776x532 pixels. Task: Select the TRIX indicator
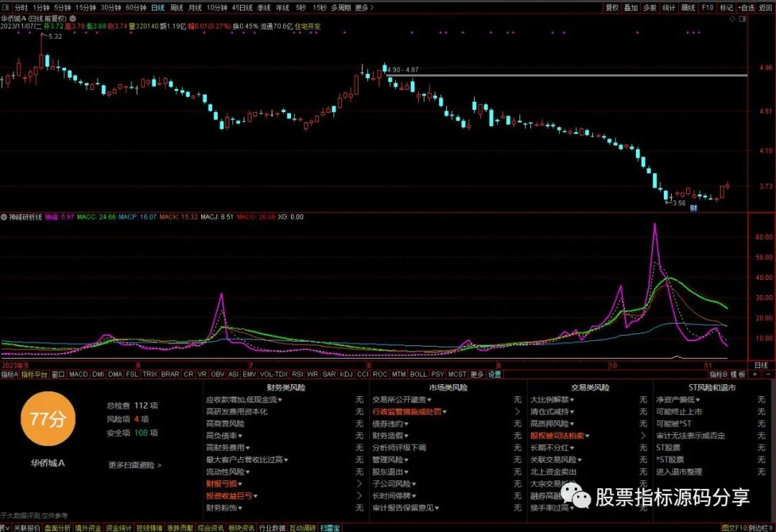pos(149,374)
